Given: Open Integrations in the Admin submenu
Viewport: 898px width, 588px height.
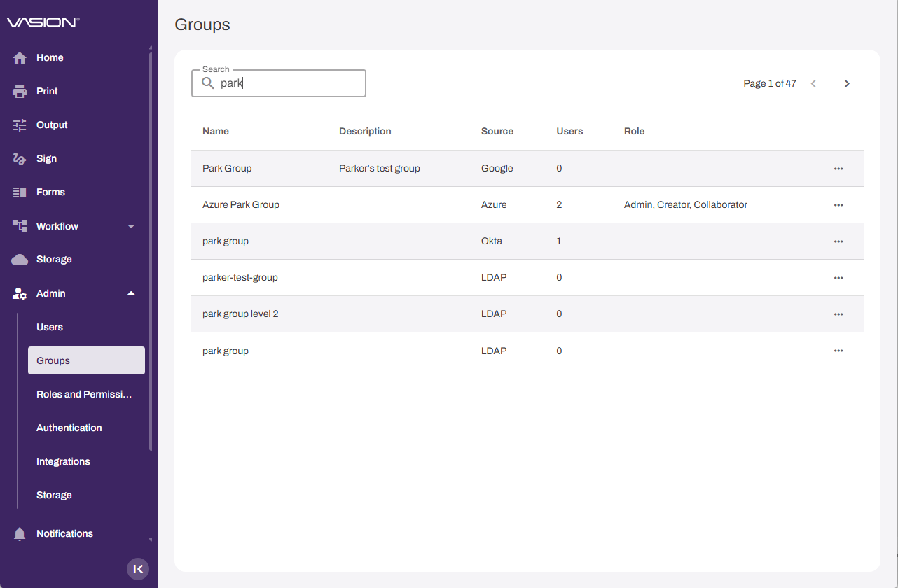Looking at the screenshot, I should click(x=63, y=462).
